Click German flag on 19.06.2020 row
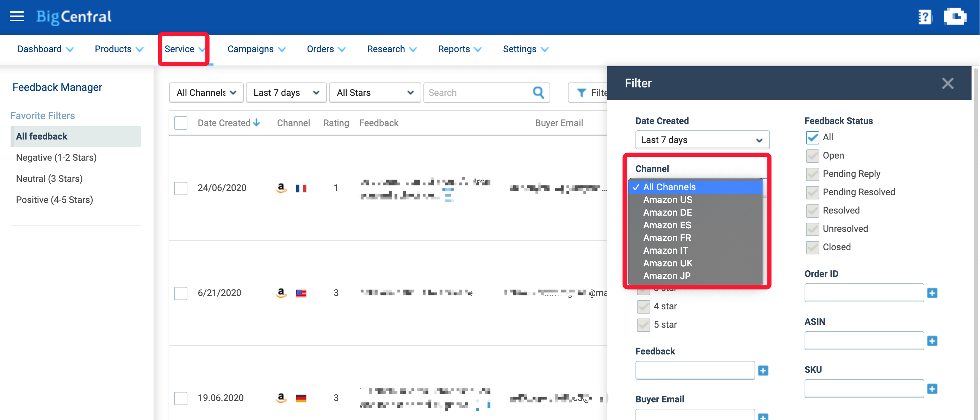This screenshot has width=980, height=420. [x=301, y=398]
